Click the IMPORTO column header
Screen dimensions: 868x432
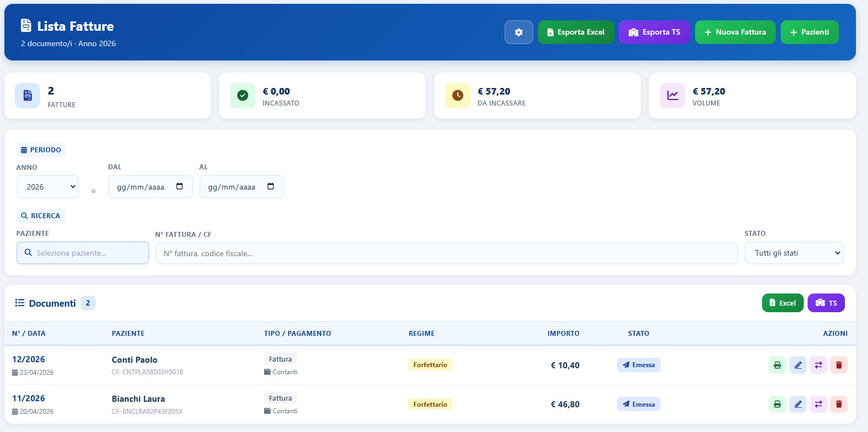tap(563, 334)
